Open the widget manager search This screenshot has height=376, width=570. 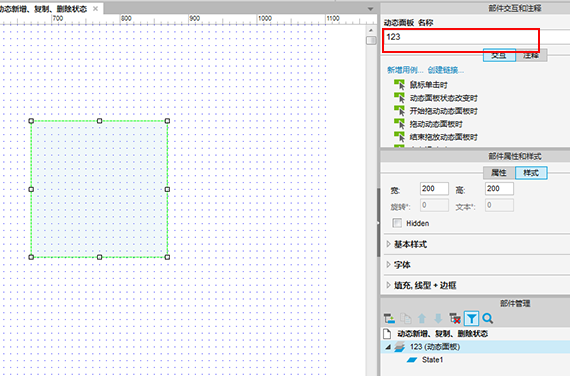click(487, 319)
